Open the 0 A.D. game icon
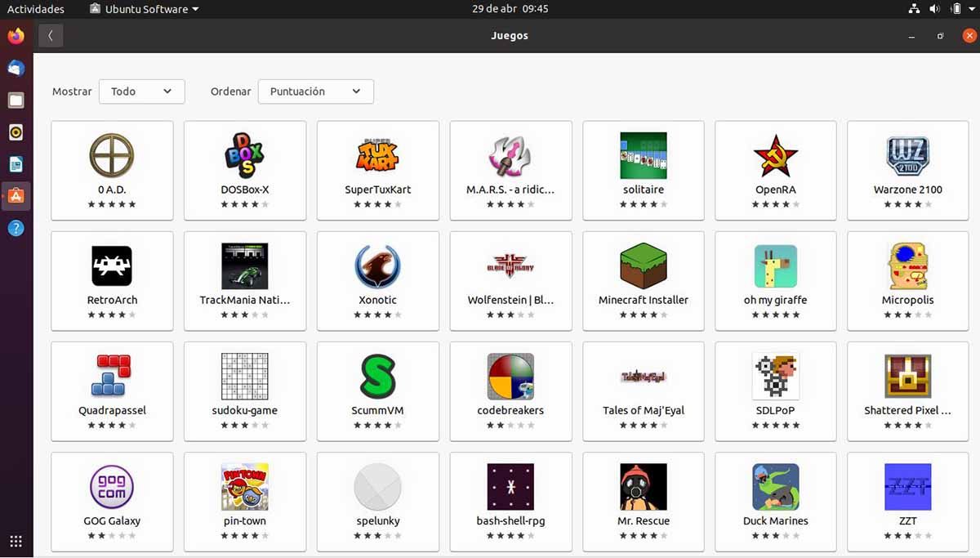Viewport: 980px width, 558px height. click(x=112, y=155)
